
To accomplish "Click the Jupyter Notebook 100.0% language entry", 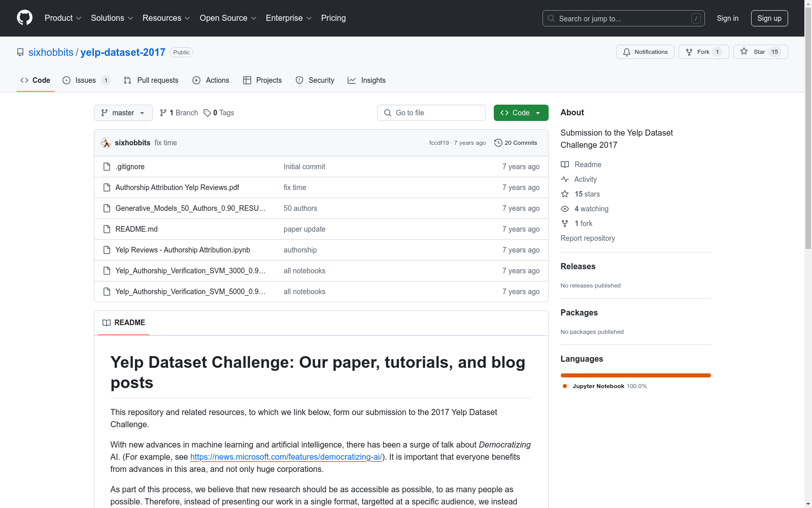I will tap(604, 386).
